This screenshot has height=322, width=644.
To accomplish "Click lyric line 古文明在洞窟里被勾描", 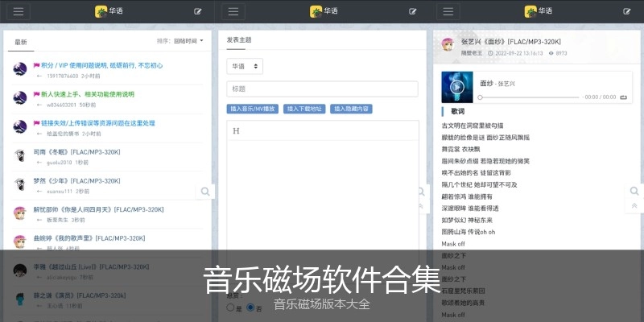I will (473, 126).
